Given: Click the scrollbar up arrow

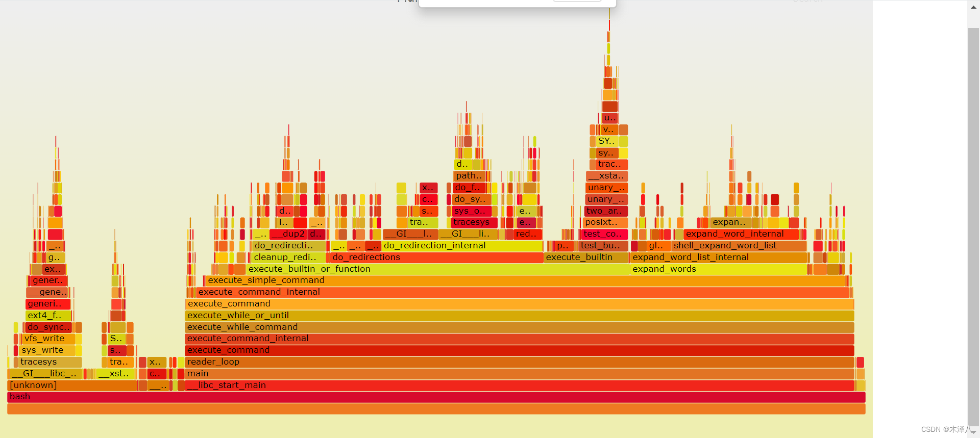Looking at the screenshot, I should coord(973,7).
